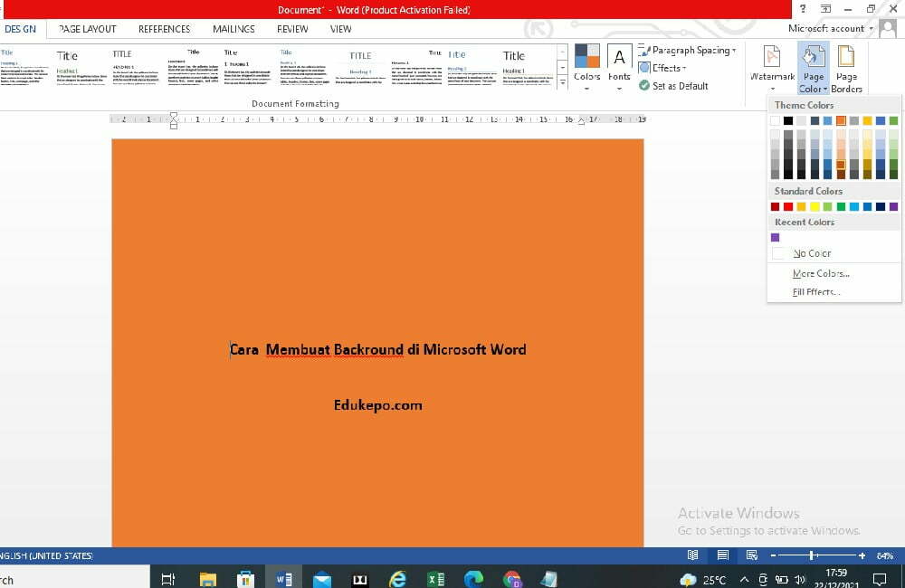Click the theme Fonts icon
The height and width of the screenshot is (588, 905).
pos(618,65)
